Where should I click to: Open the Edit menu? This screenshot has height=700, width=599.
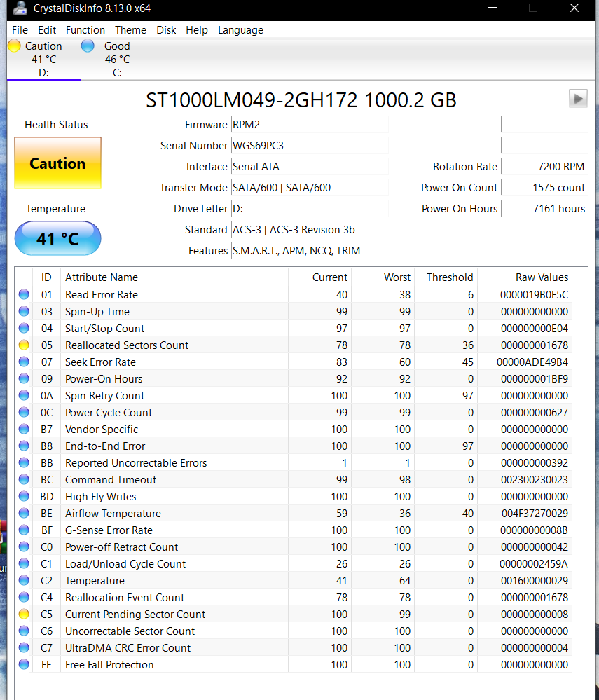tap(47, 30)
